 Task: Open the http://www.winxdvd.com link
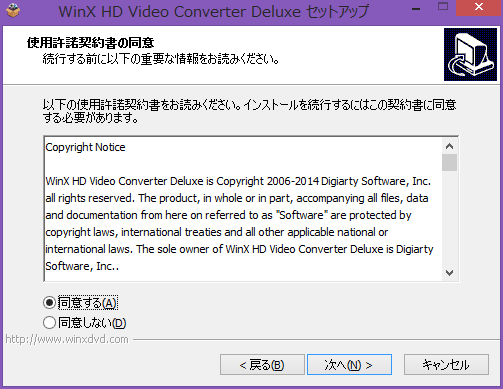coord(67,339)
